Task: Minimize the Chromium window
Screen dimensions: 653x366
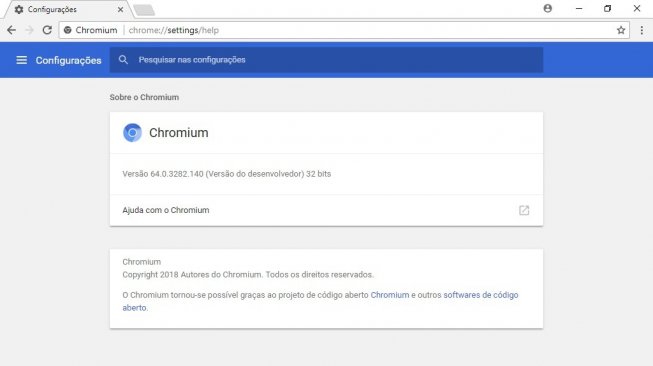Action: [579, 8]
